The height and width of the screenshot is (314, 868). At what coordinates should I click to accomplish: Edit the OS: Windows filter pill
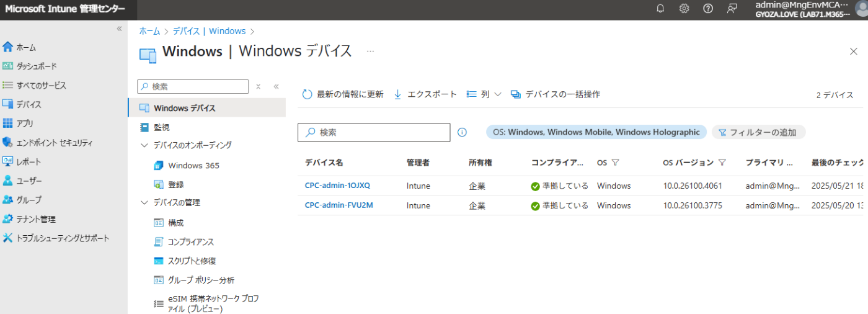coord(596,132)
